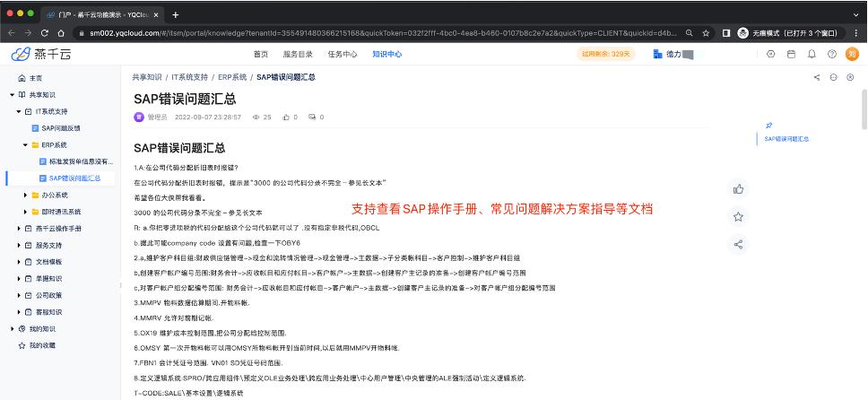The height and width of the screenshot is (400, 868).
Task: Expand the 服务支持 node
Action: (19, 245)
